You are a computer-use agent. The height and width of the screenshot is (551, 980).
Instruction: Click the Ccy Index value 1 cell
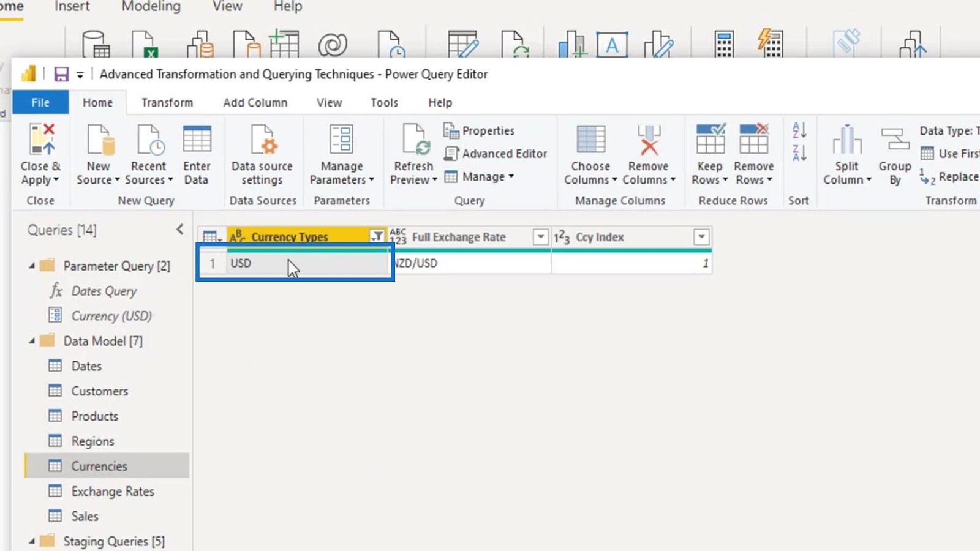point(631,263)
